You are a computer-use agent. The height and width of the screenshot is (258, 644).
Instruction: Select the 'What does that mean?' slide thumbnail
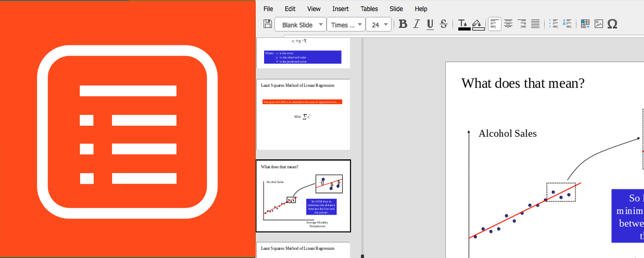(x=303, y=196)
